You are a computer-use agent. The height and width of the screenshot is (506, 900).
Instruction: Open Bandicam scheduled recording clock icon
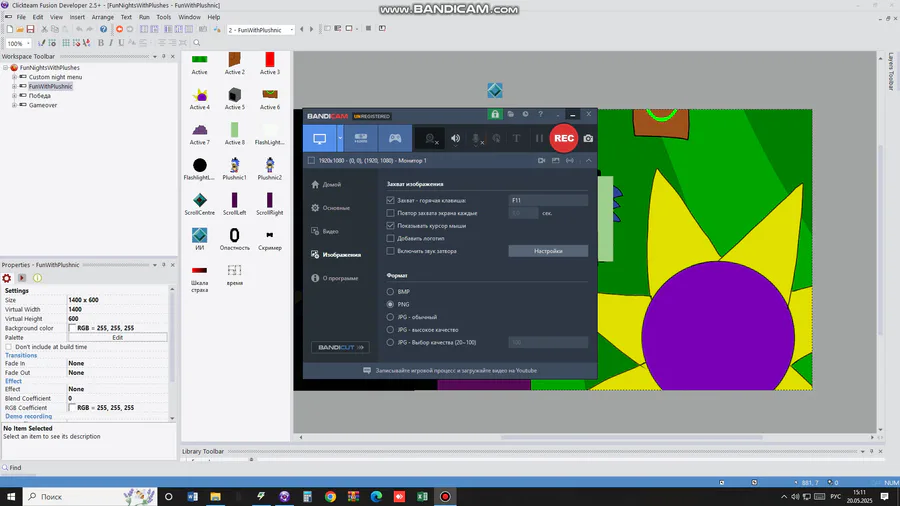(x=525, y=114)
